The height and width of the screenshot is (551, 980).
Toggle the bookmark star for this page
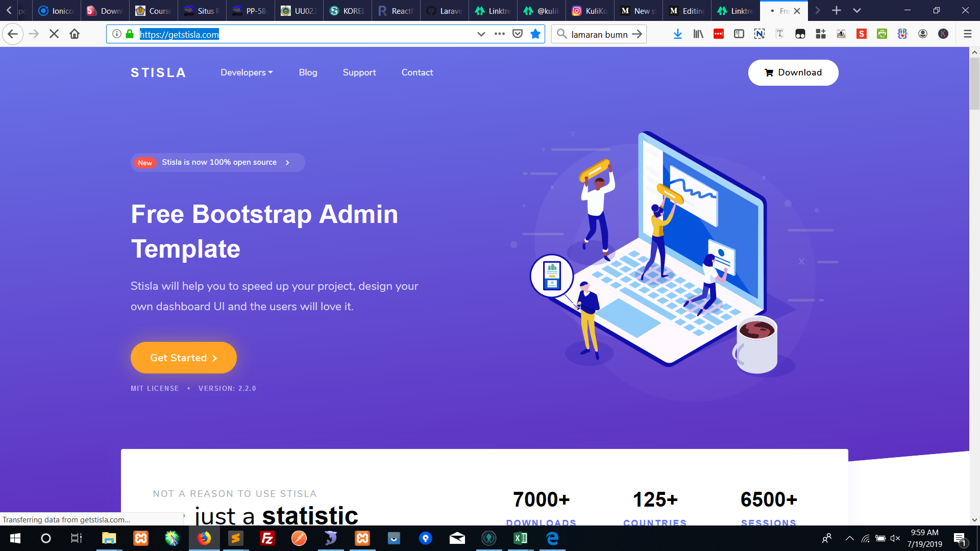click(x=536, y=34)
